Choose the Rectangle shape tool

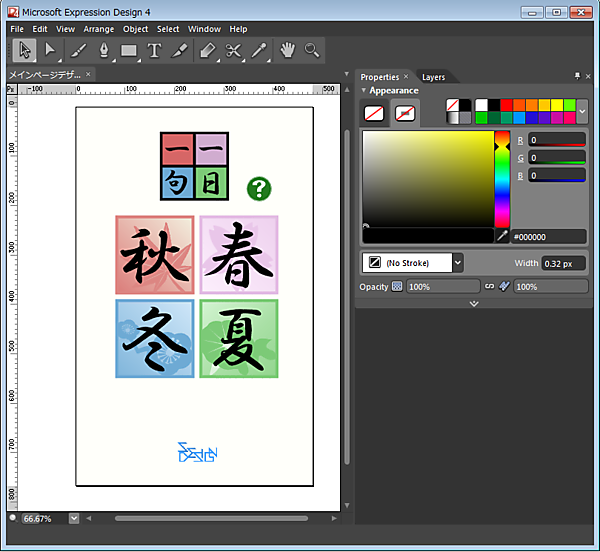click(x=129, y=50)
